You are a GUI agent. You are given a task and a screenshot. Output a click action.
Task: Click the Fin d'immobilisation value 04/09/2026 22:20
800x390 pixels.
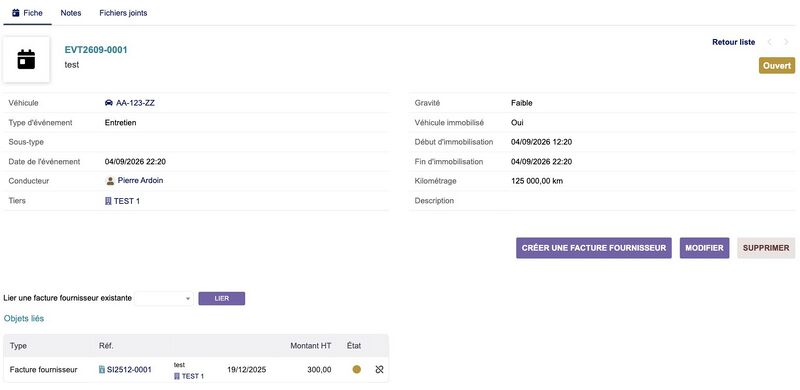pos(541,162)
